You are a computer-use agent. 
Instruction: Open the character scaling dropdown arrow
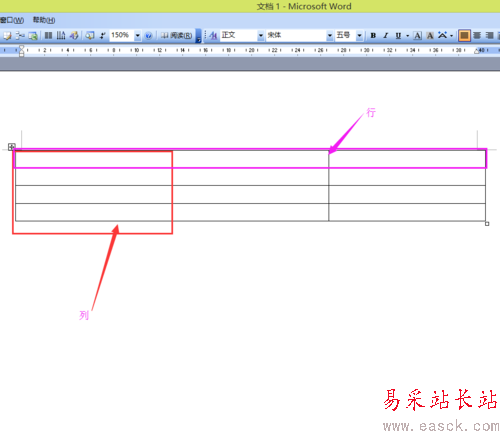(451, 35)
